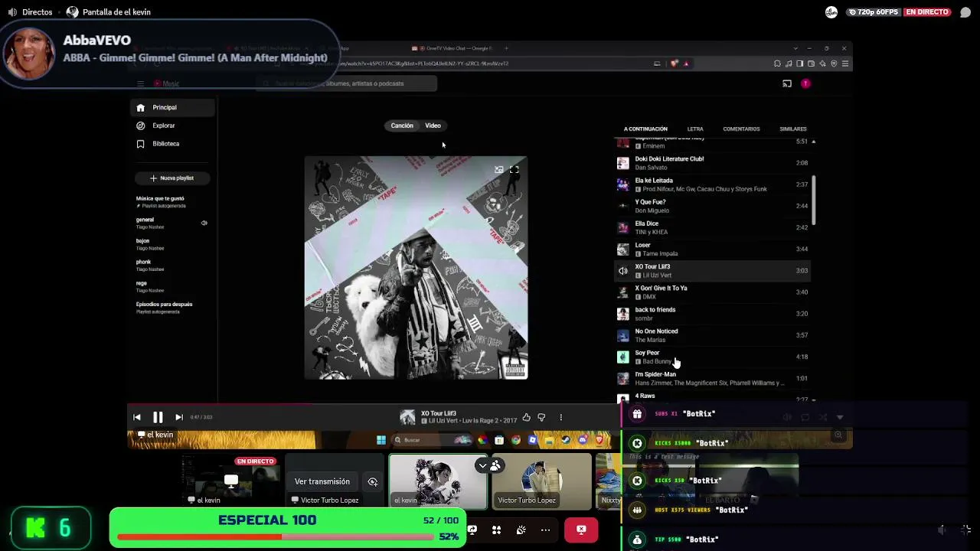Seek on the song progress bar
Viewport: 980px width, 551px height.
pos(374,404)
